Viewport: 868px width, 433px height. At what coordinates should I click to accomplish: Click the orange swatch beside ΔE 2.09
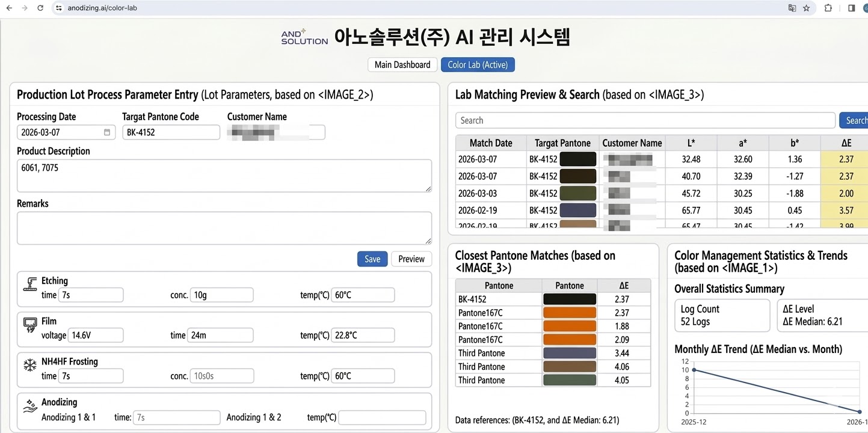point(569,340)
